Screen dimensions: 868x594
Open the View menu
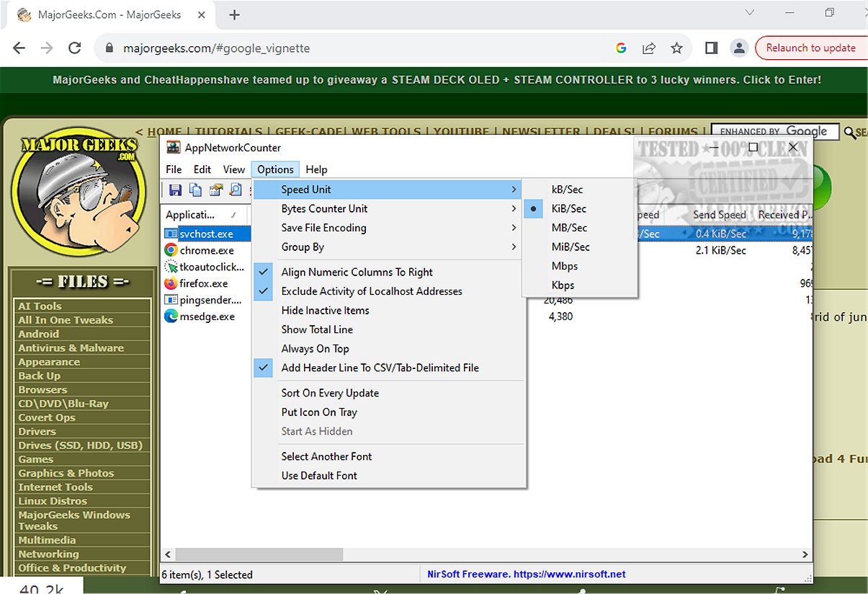point(233,169)
